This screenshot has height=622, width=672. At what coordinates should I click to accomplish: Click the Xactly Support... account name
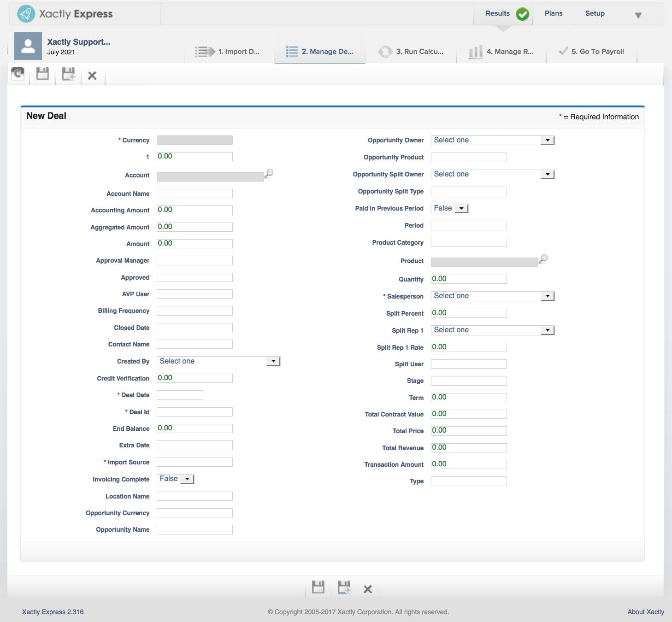(79, 42)
